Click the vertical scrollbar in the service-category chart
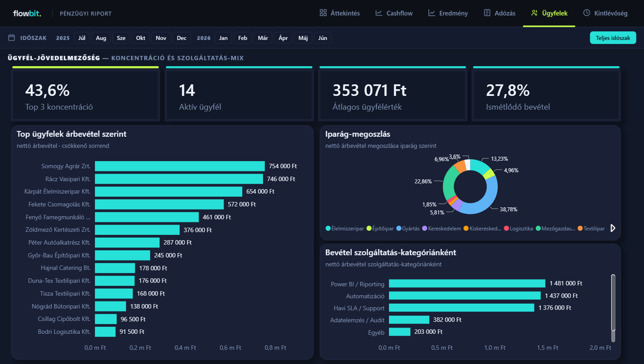 point(613,302)
